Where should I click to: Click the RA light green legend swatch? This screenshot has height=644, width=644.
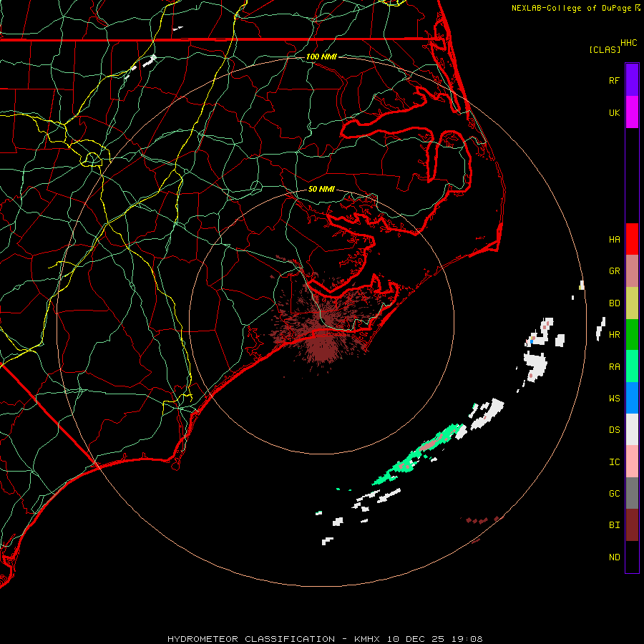coord(632,366)
